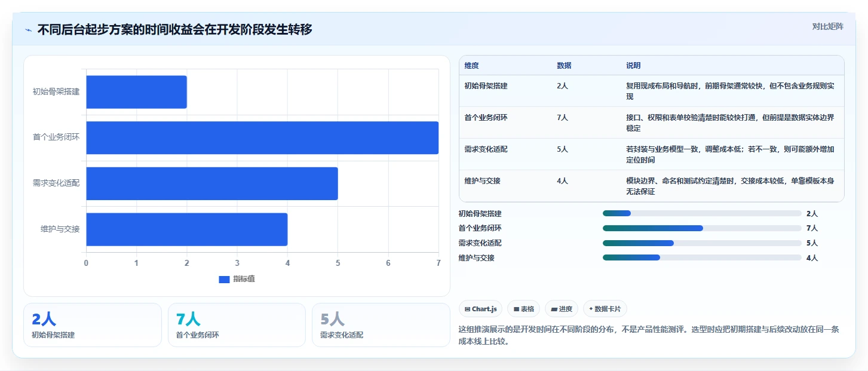Select the 初始骨架搭建 table row cell

pos(486,86)
